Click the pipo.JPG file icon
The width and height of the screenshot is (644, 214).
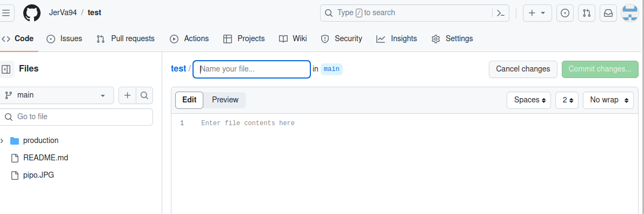(x=15, y=176)
